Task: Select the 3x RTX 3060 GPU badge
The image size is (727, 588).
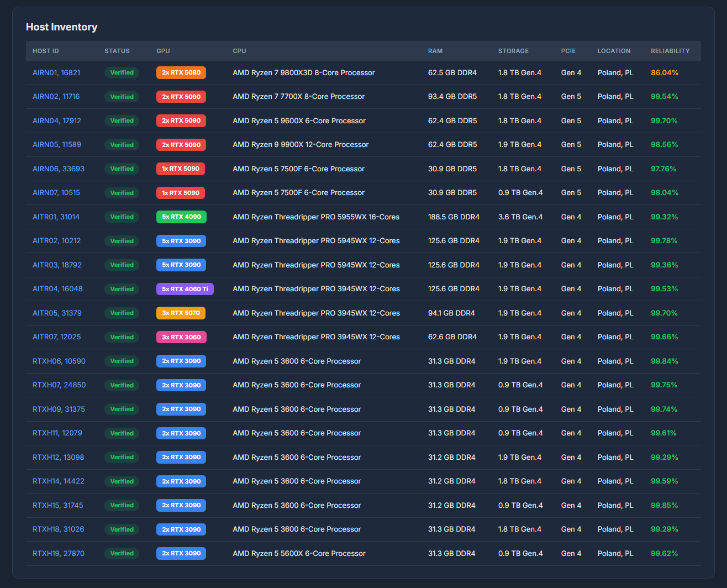Action: coord(181,337)
